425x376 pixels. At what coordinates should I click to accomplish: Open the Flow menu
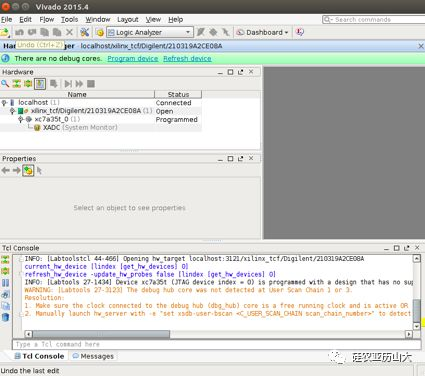pyautogui.click(x=47, y=20)
